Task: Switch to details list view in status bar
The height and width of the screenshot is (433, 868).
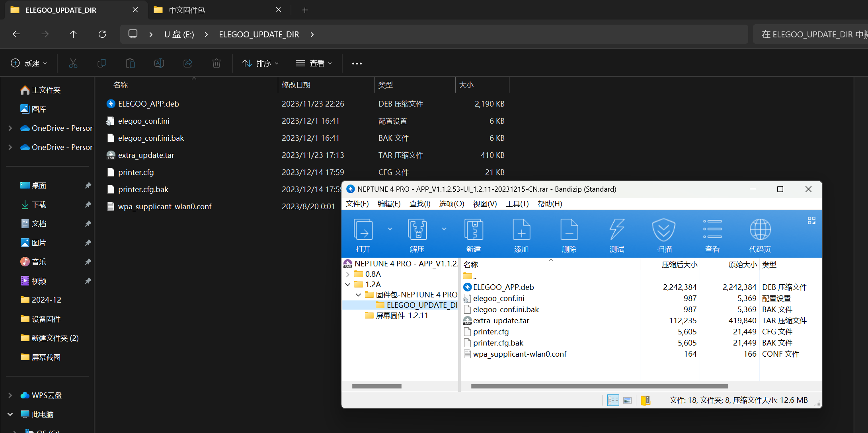Action: pos(613,400)
